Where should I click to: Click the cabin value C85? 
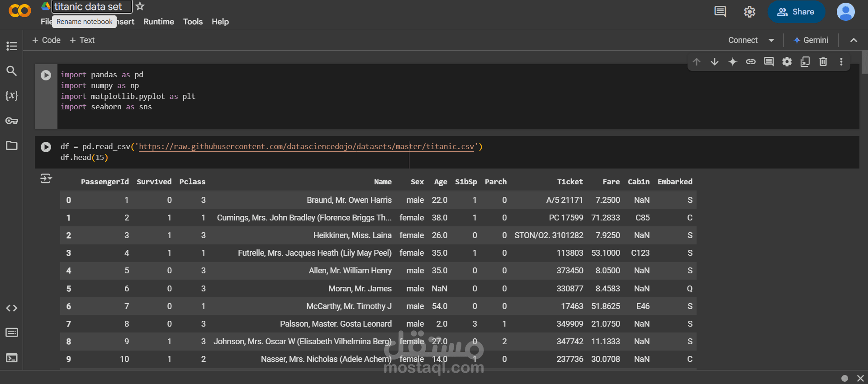point(642,217)
